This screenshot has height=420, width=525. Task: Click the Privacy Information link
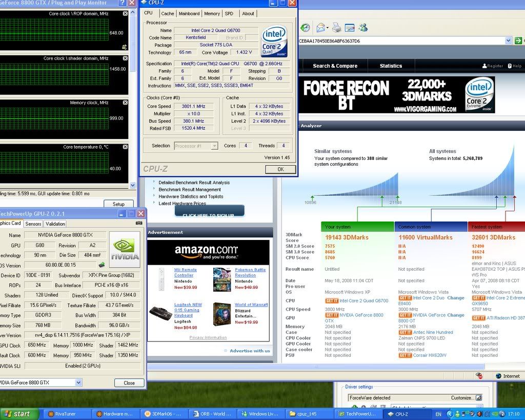[208, 337]
